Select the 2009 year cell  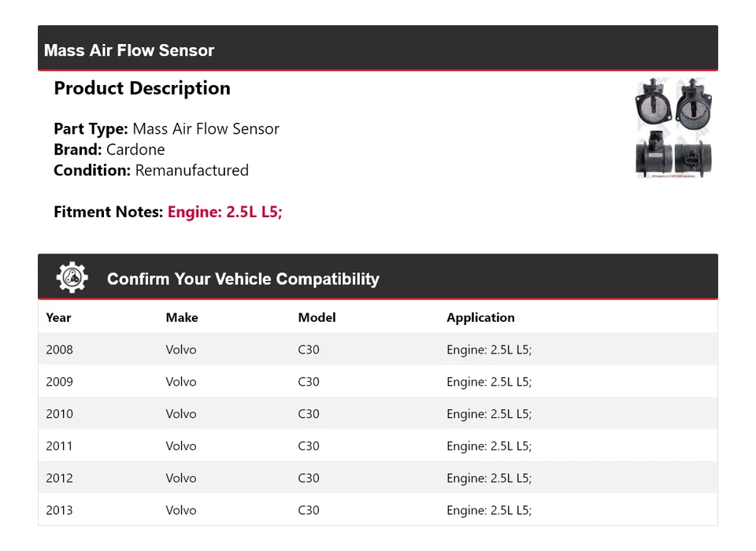click(x=60, y=382)
